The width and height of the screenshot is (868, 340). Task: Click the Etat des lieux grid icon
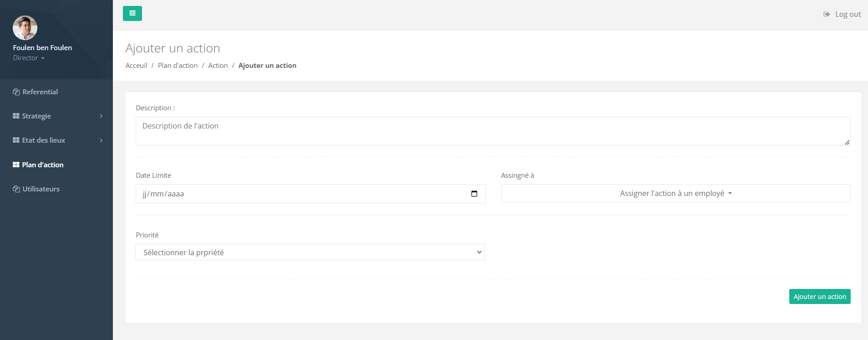(16, 140)
